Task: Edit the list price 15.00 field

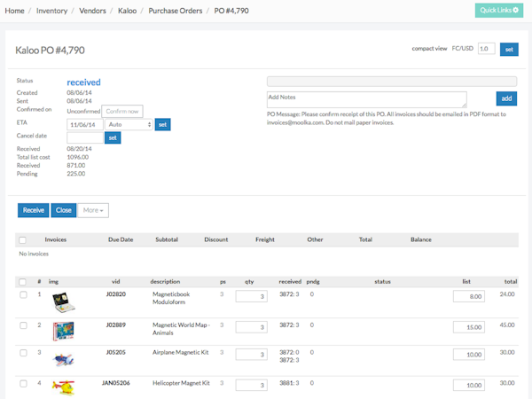Action: click(x=469, y=327)
